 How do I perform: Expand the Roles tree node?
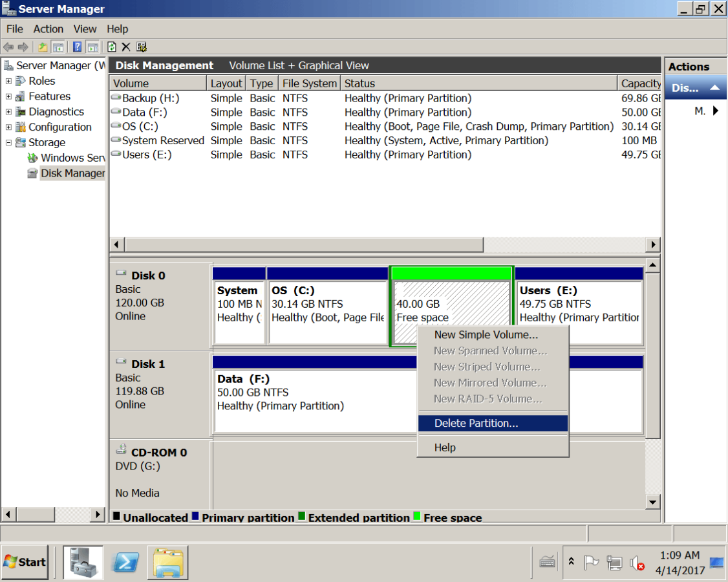8,81
